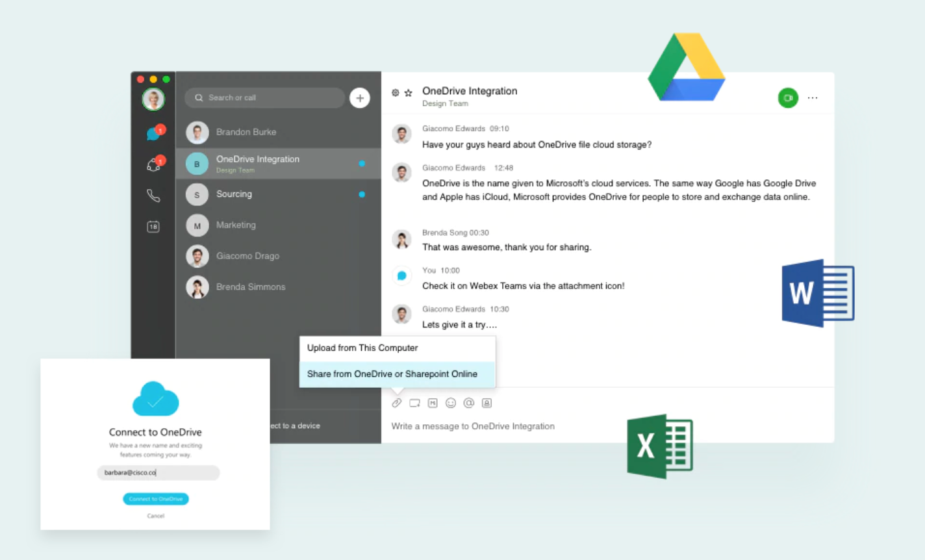Click the Connect to OneDrive button

click(156, 499)
